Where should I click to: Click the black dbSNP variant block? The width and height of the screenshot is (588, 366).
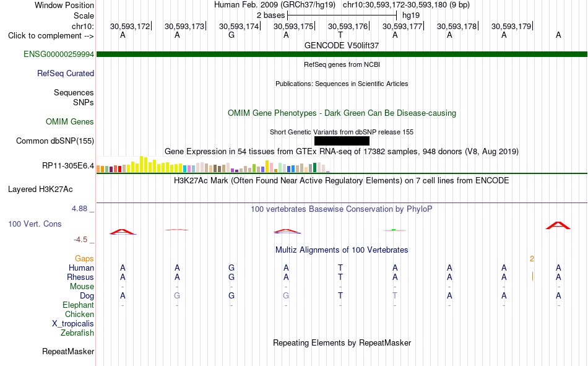pos(342,141)
